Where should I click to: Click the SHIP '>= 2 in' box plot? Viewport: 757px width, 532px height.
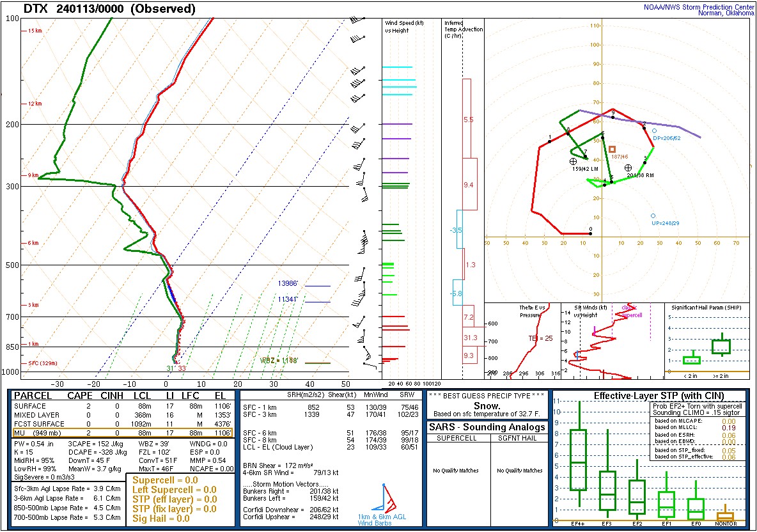[721, 347]
